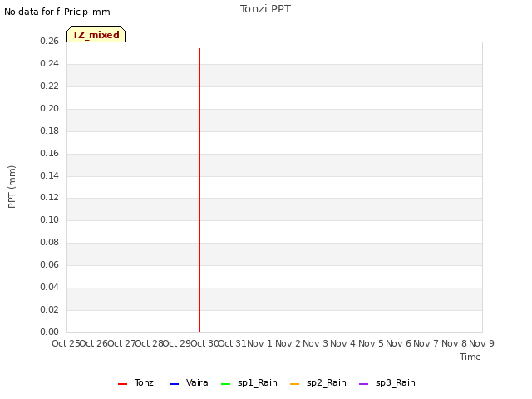Click the TZ_mixed annotation label
The height and width of the screenshot is (399, 532).
[x=96, y=34]
